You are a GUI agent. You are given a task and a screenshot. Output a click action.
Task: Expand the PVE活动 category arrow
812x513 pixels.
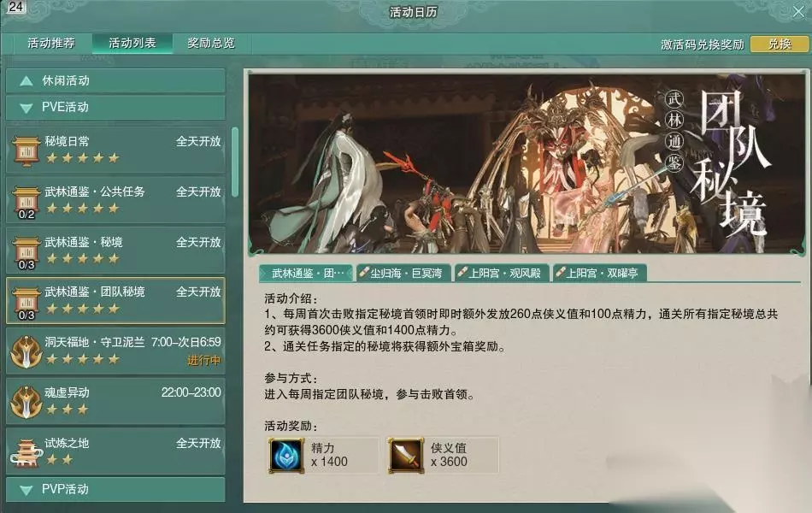pyautogui.click(x=26, y=108)
